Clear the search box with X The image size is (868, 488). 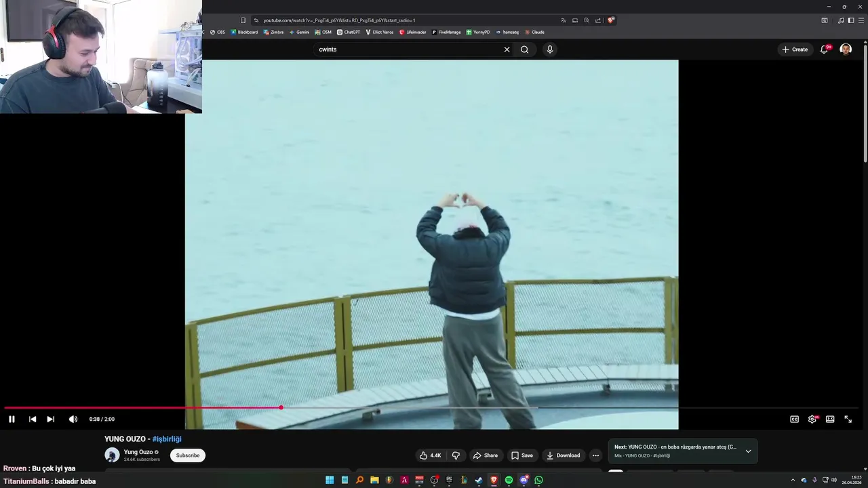[507, 49]
